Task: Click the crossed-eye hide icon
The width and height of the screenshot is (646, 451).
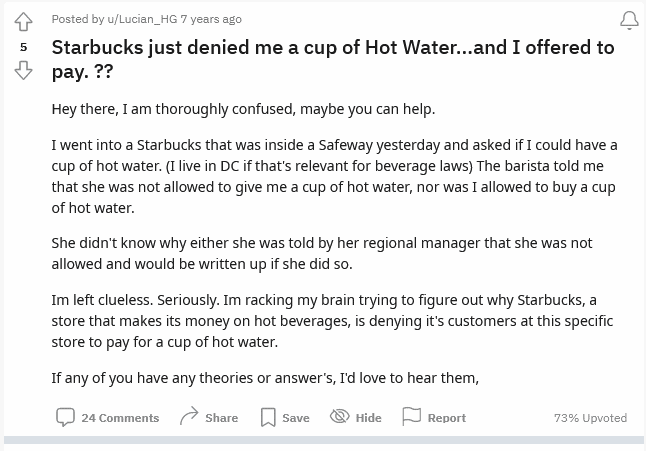Action: 339,416
